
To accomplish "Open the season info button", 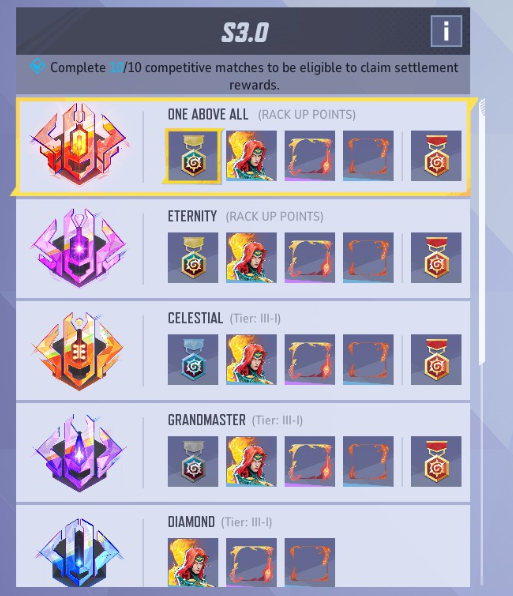I will point(446,31).
